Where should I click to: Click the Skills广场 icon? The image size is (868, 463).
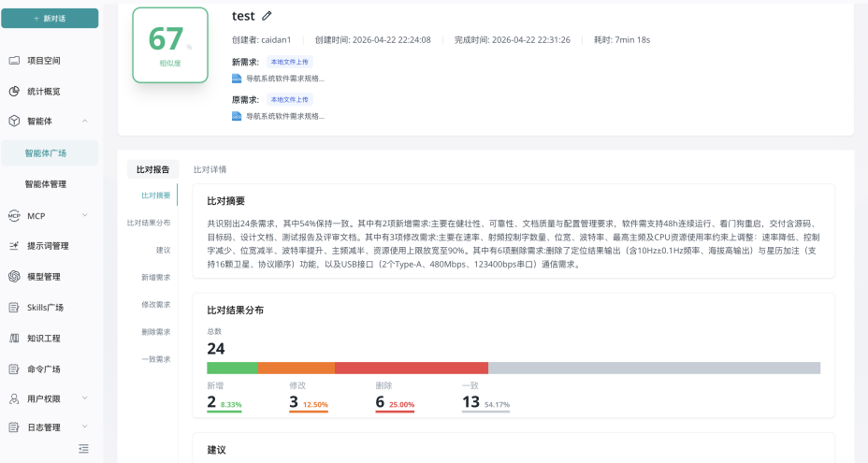click(x=14, y=308)
